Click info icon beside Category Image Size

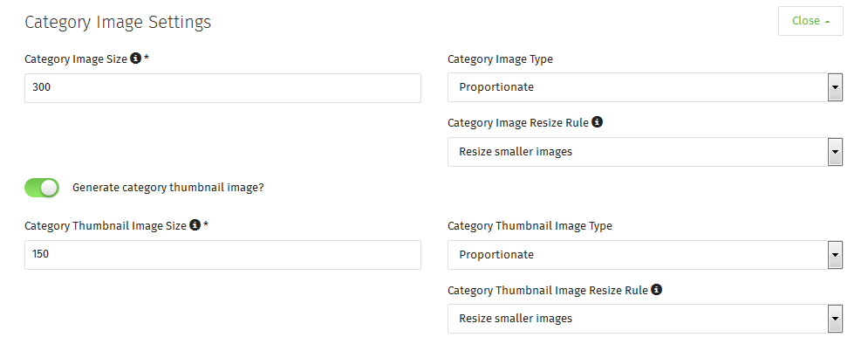click(135, 58)
